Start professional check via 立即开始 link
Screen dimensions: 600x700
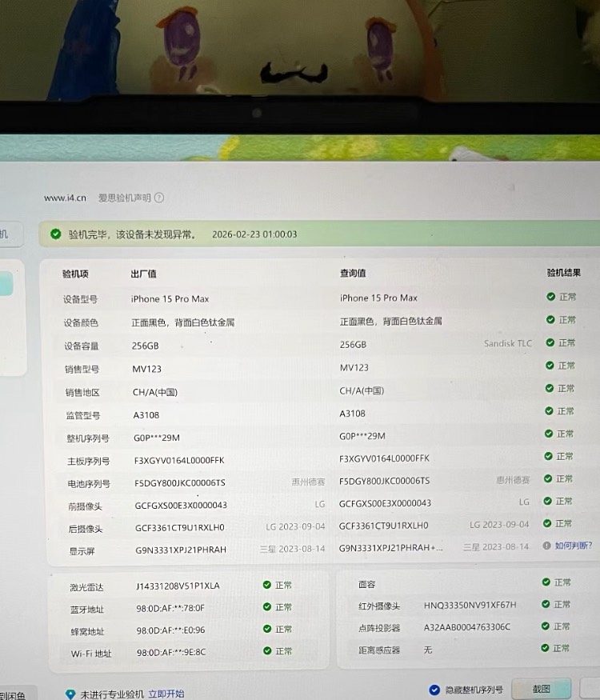click(166, 694)
